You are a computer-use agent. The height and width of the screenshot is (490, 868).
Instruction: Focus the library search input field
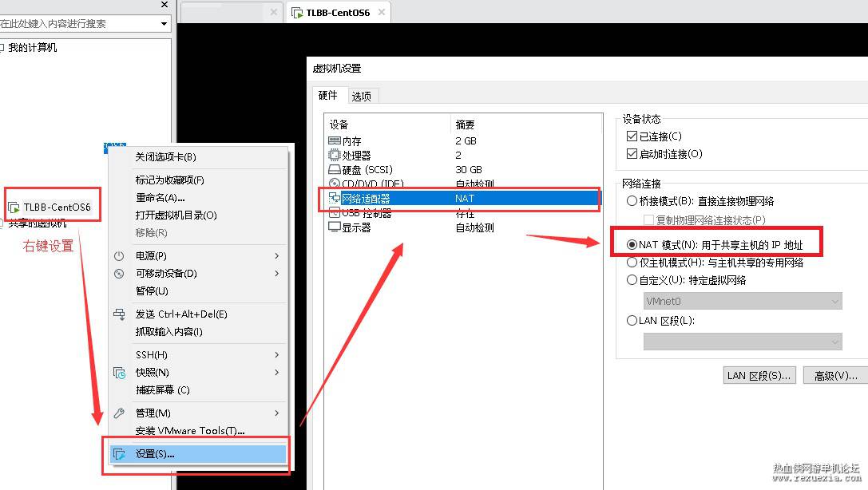point(78,24)
